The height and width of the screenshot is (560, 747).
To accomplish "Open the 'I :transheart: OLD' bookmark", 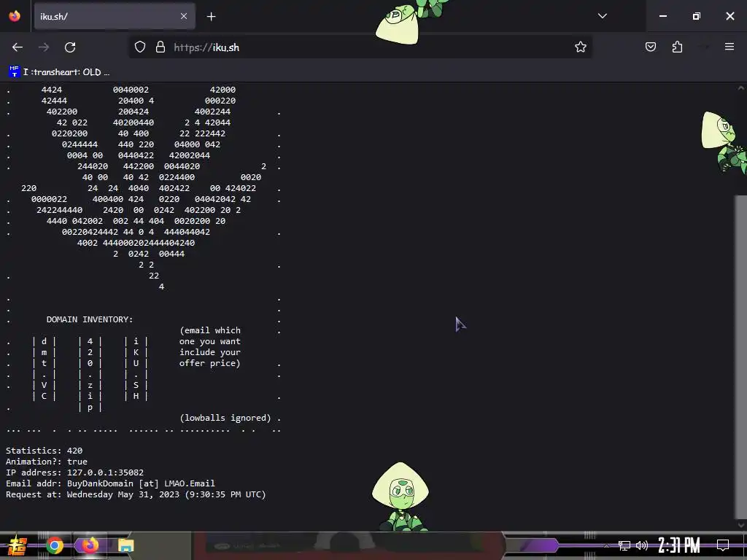I will [x=59, y=72].
